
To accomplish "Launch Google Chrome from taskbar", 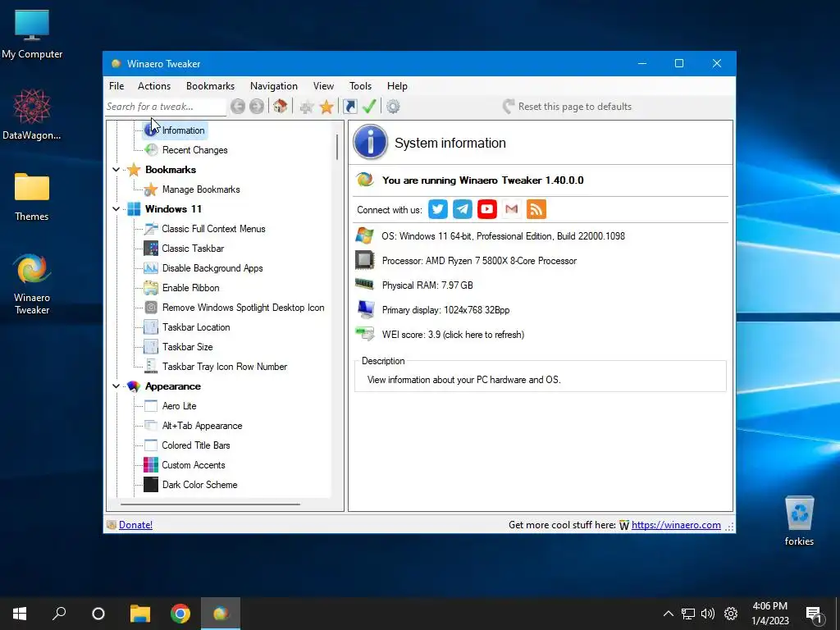I will click(x=180, y=614).
